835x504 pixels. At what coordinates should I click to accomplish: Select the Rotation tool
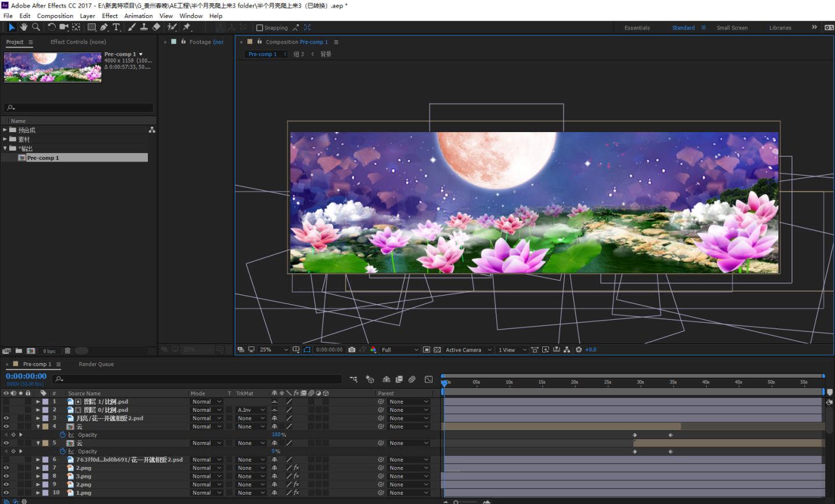pyautogui.click(x=52, y=27)
